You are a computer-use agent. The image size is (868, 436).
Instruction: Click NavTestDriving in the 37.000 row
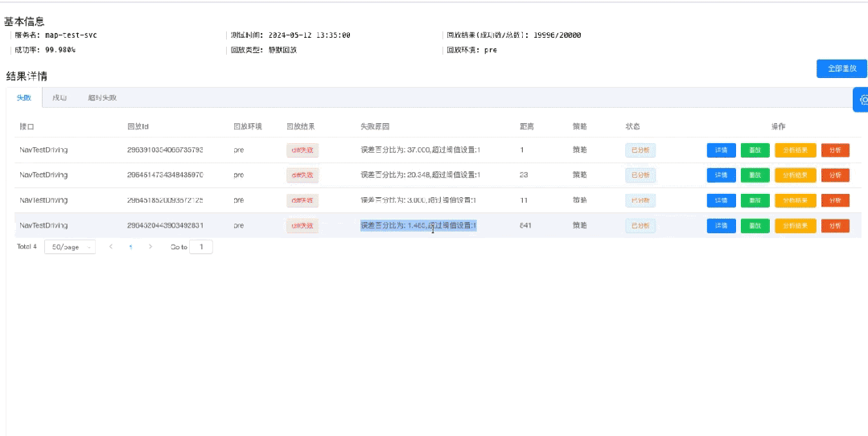coord(43,150)
